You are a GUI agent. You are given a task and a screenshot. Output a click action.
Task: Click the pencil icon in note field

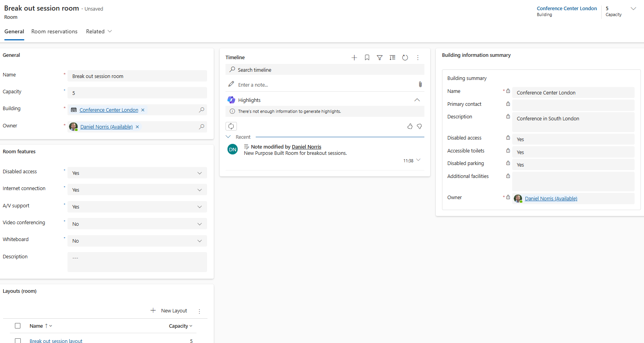pos(231,84)
